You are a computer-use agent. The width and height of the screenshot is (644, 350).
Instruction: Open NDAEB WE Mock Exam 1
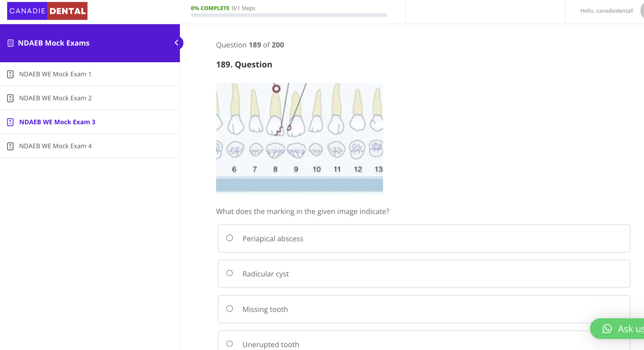click(x=55, y=74)
